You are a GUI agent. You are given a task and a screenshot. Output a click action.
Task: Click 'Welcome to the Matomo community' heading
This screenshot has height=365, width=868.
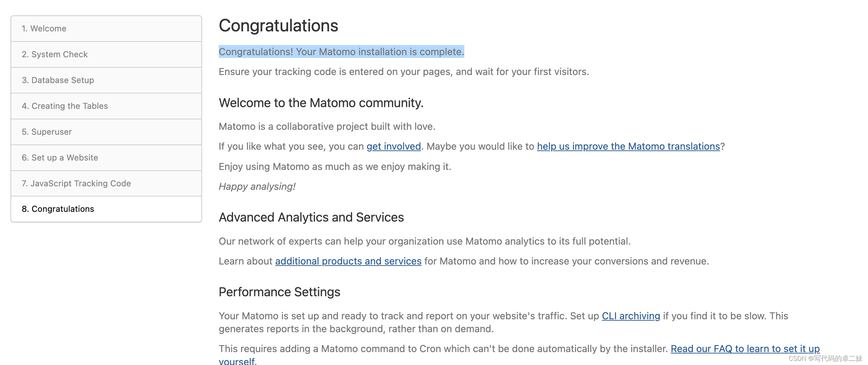[x=321, y=103]
